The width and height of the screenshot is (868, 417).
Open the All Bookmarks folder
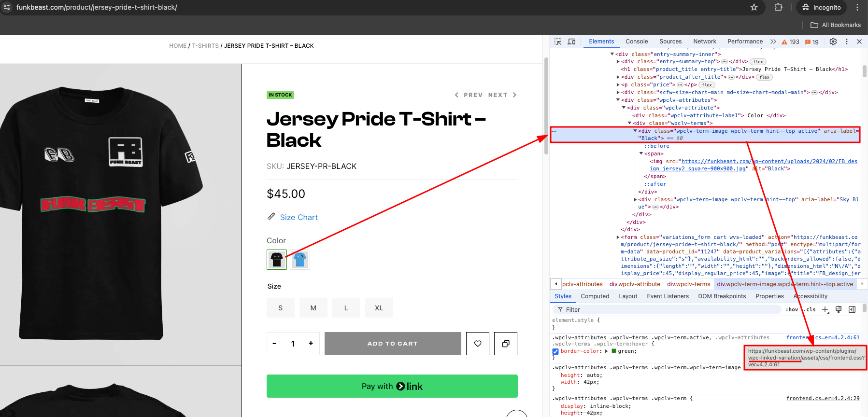836,25
